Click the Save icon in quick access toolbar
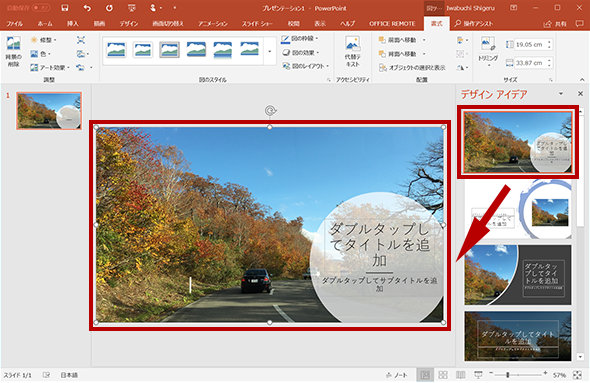This screenshot has width=590, height=383. pos(65,8)
